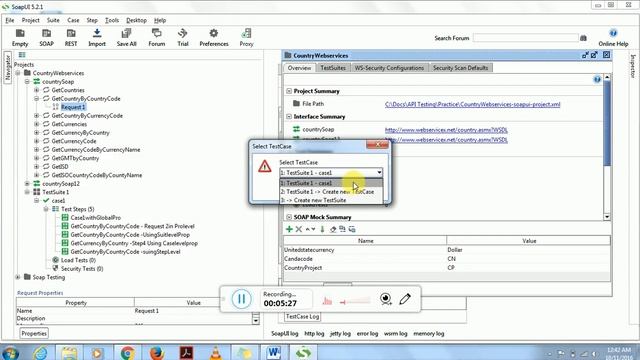Image resolution: width=640 pixels, height=360 pixels.
Task: Open the project File Path link
Action: pos(472,104)
